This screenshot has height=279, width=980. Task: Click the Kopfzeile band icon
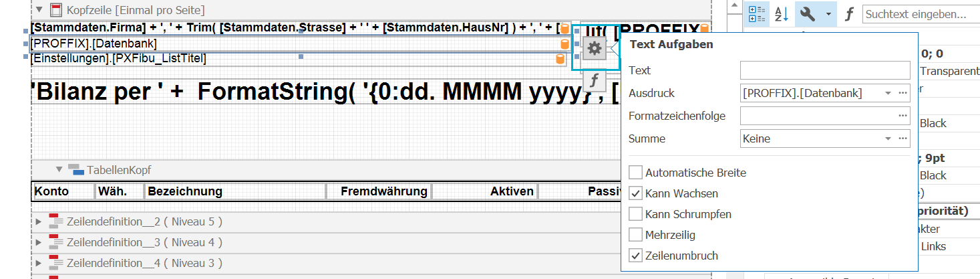coord(56,10)
